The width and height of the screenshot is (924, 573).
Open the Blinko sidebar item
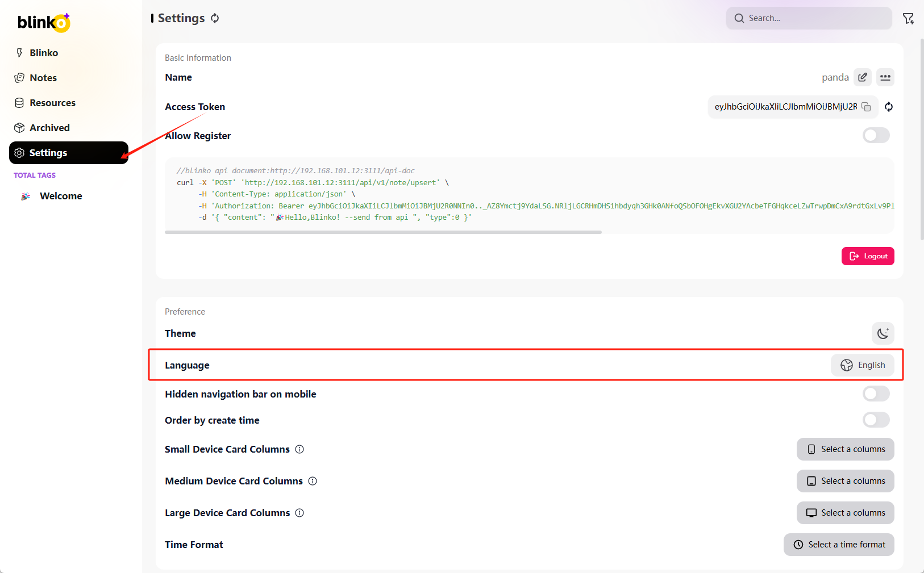(69, 53)
